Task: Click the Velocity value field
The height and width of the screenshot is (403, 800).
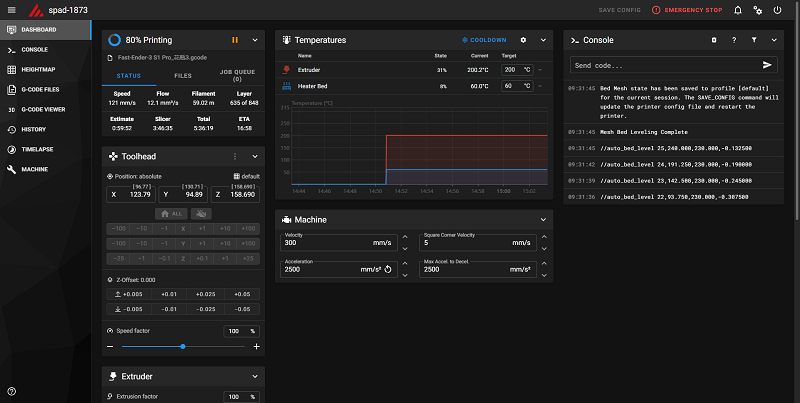Action: [339, 243]
